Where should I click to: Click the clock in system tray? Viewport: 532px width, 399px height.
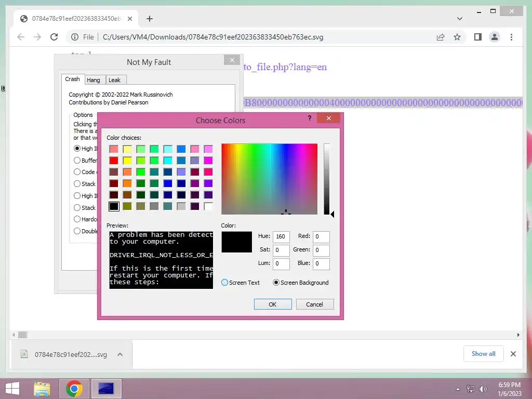pyautogui.click(x=509, y=389)
